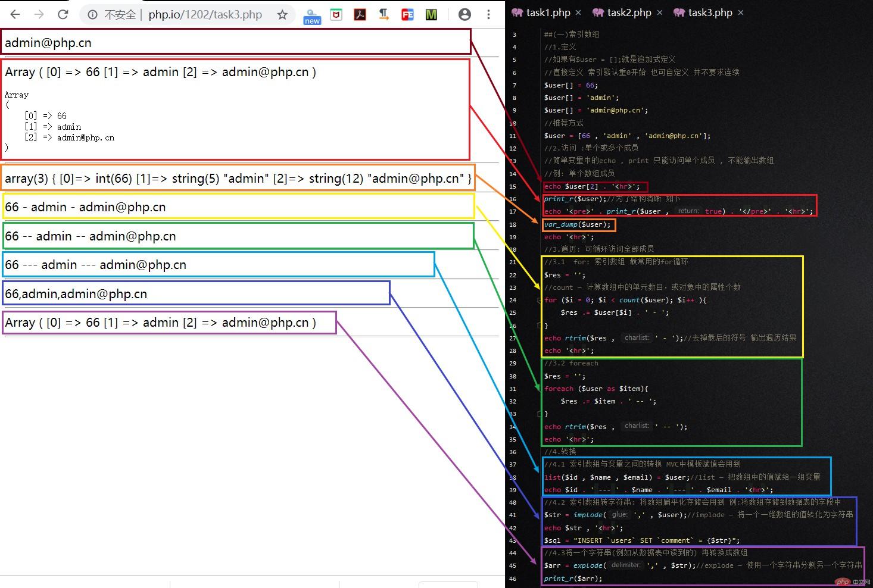This screenshot has height=588, width=873.
Task: Open the site info icon beside 不安全
Action: click(x=92, y=14)
